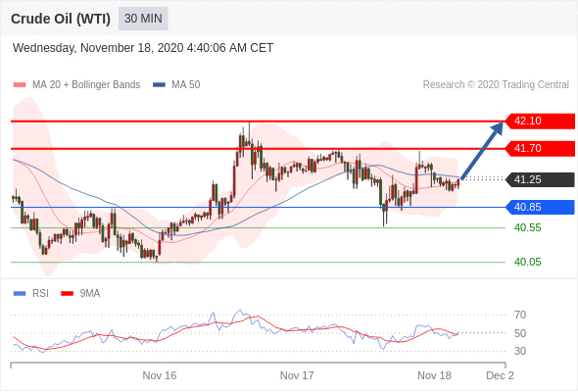
Task: Click the 41.25 current price tag
Action: click(x=539, y=179)
